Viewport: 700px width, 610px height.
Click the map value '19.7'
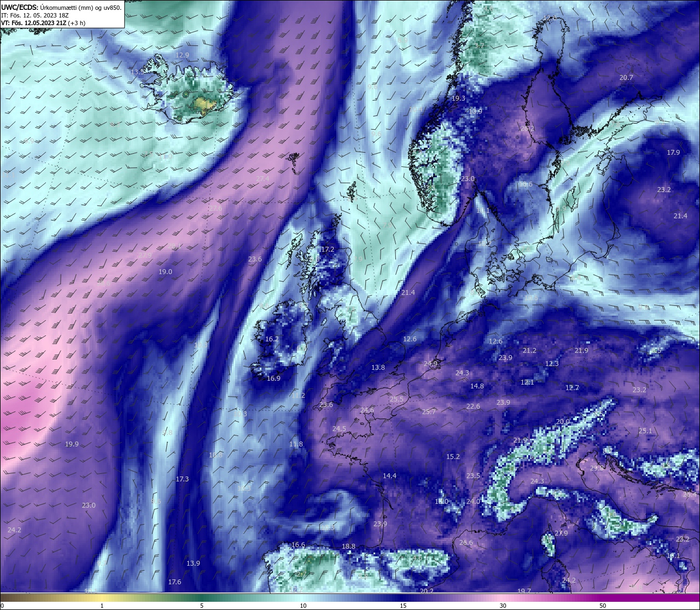(524, 591)
